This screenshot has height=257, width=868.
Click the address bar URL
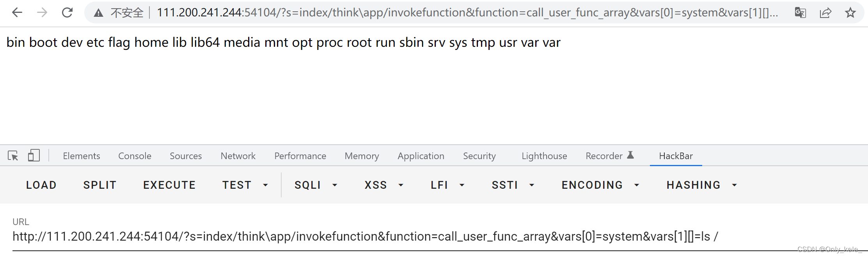[x=467, y=13]
